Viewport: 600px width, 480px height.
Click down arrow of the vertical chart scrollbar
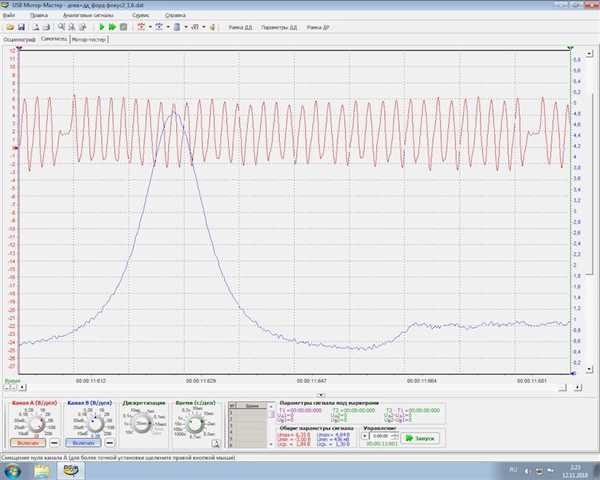pos(589,369)
